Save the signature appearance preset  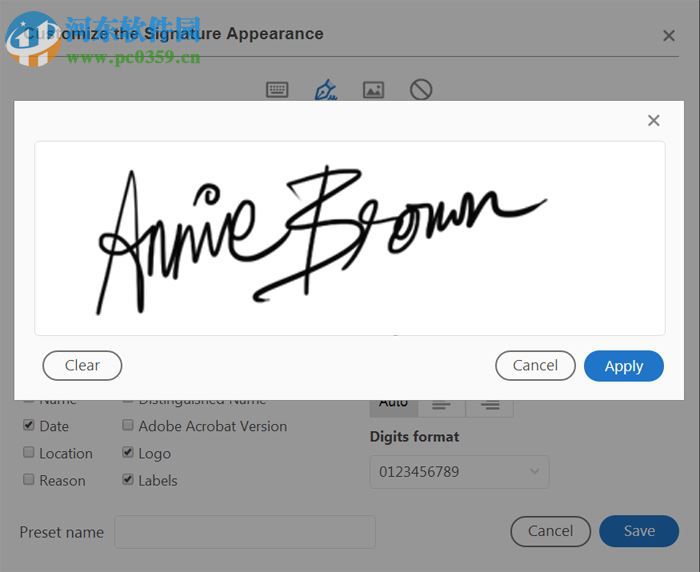(639, 531)
